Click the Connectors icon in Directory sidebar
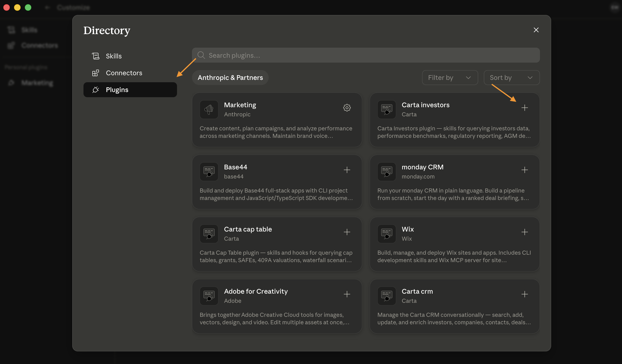Image resolution: width=622 pixels, height=364 pixels. (x=95, y=73)
